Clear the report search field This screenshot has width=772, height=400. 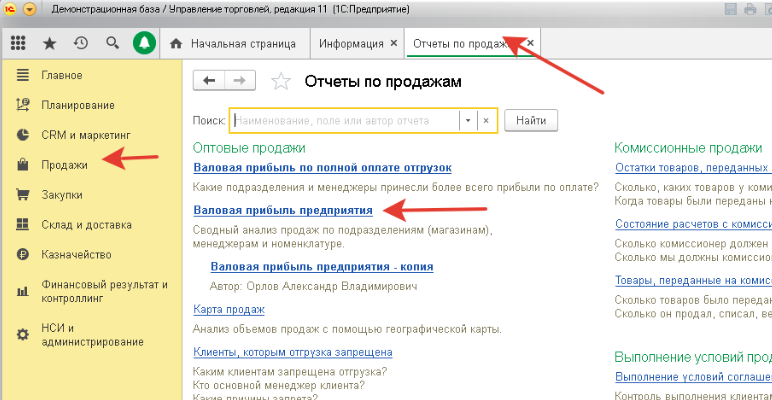coord(486,120)
